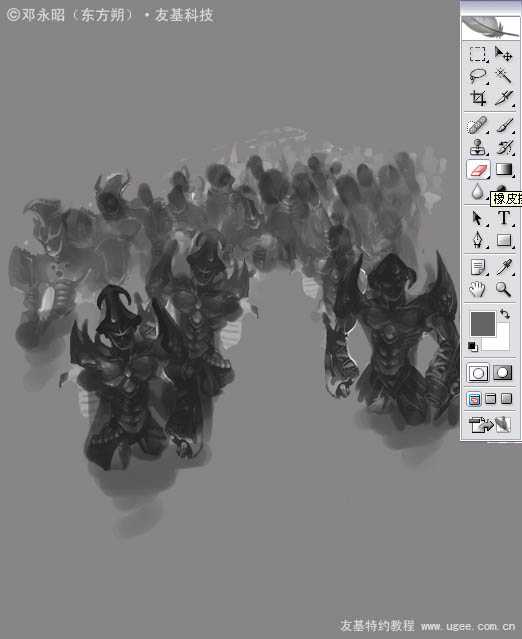This screenshot has height=639, width=522.
Task: Pick the Magic Wand tool
Action: pos(504,76)
